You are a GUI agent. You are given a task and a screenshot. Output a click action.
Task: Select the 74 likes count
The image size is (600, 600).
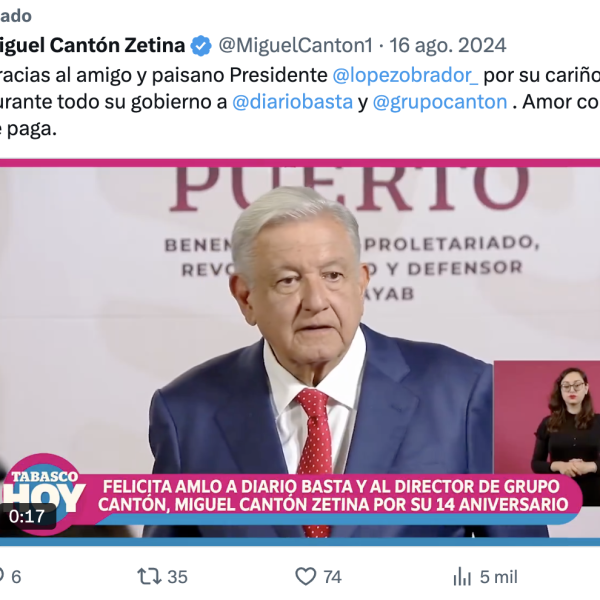click(x=332, y=577)
